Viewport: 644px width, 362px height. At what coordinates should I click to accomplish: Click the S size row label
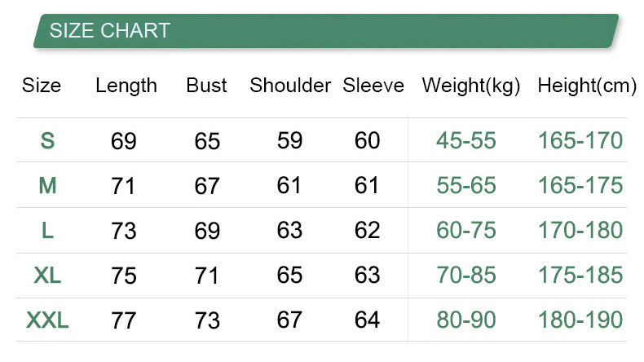pos(47,141)
